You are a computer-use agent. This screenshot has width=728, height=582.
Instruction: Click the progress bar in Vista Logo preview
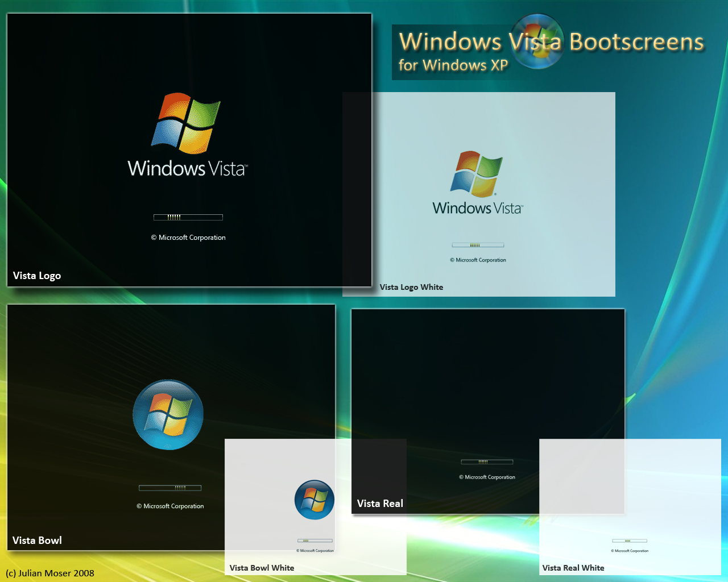pyautogui.click(x=188, y=217)
